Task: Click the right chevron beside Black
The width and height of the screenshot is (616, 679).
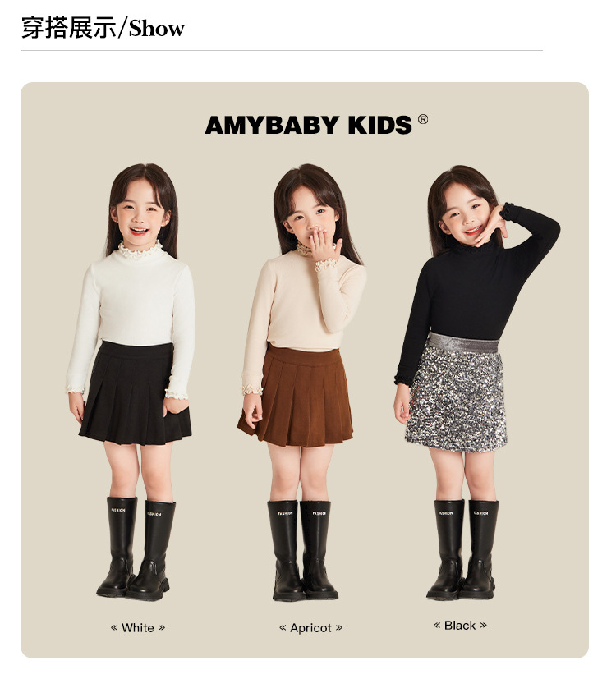Action: coord(484,625)
